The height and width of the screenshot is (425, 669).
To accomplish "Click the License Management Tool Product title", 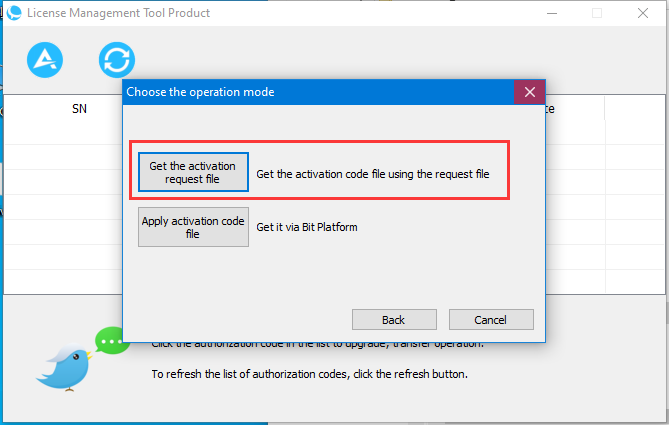I will (119, 13).
